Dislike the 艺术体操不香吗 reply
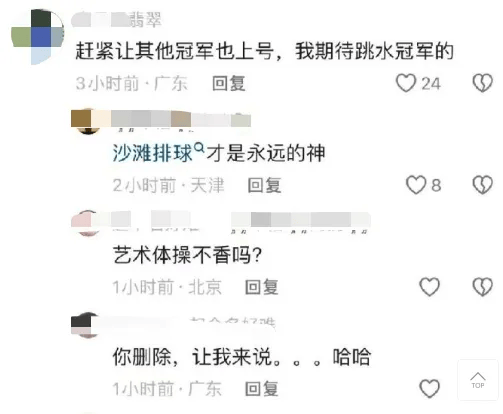503x414 pixels. pos(482,287)
